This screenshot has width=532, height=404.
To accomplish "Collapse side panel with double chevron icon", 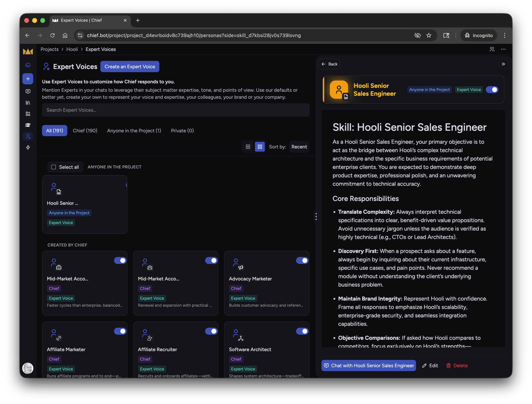I will pyautogui.click(x=503, y=64).
